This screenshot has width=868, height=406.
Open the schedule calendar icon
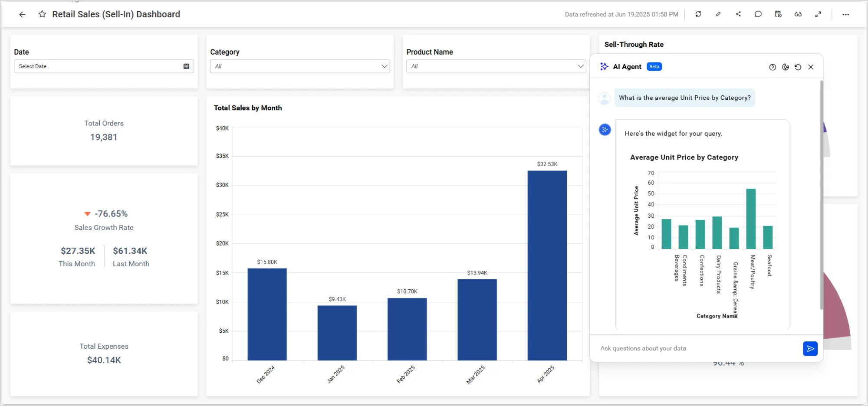coord(778,14)
